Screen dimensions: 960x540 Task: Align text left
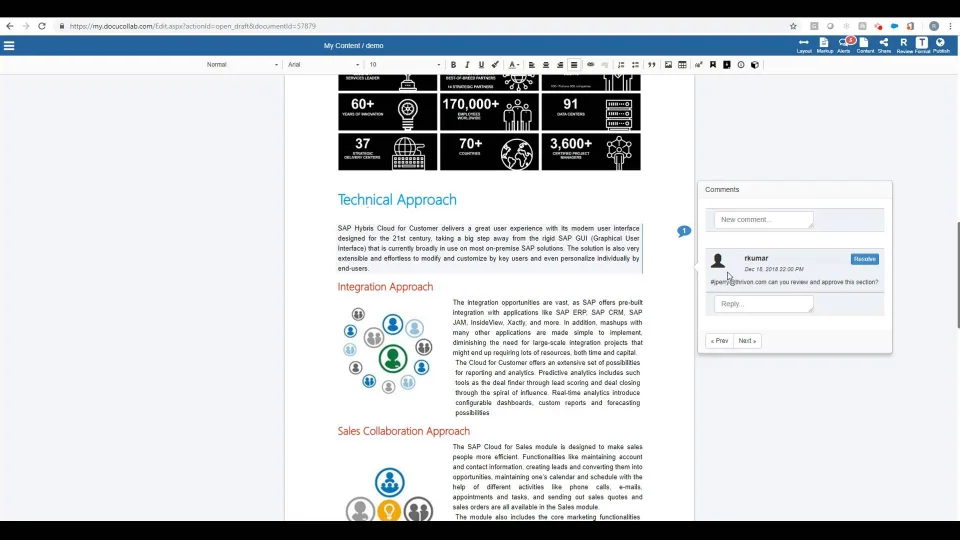click(531, 65)
